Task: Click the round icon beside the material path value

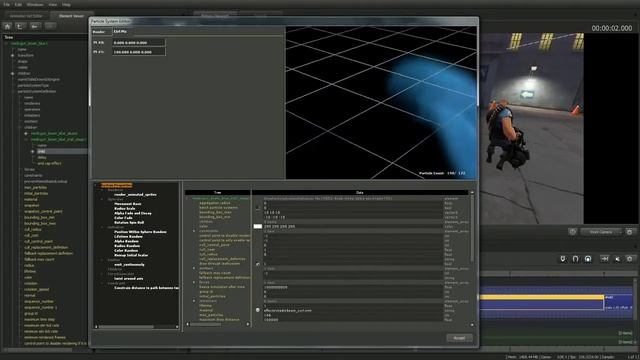Action: 258,310
